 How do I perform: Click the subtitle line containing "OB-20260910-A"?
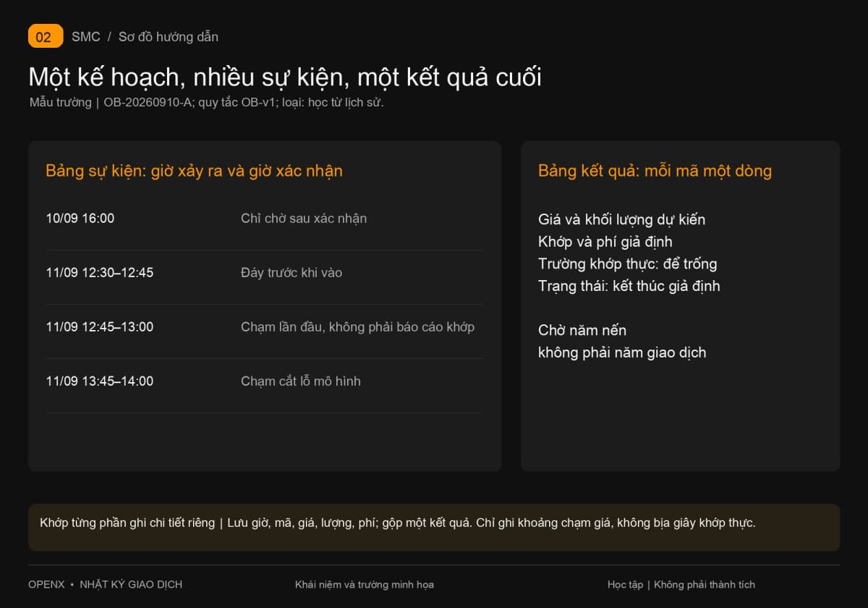[207, 102]
